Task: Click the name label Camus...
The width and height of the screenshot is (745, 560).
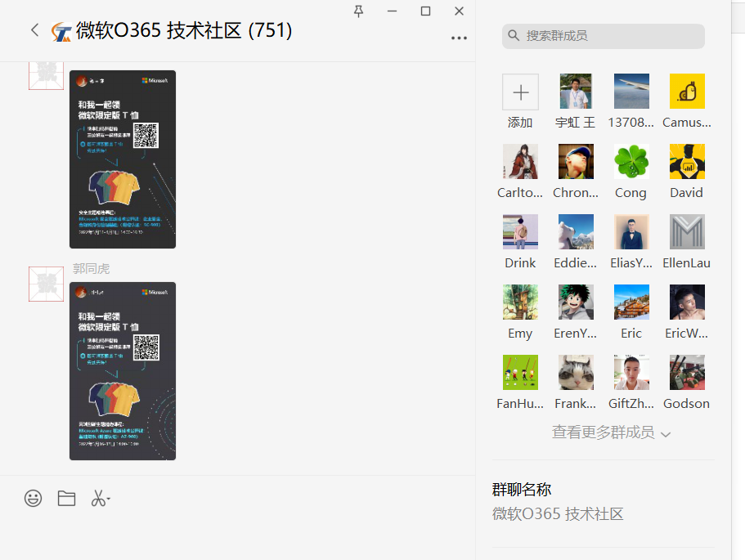Action: pyautogui.click(x=687, y=123)
